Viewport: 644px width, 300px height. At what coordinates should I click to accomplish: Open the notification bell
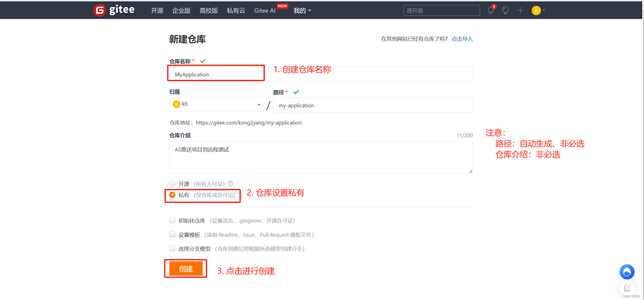click(491, 10)
